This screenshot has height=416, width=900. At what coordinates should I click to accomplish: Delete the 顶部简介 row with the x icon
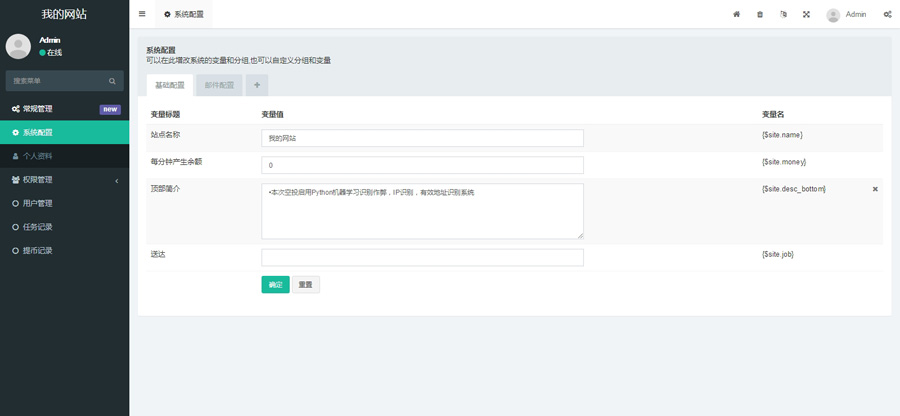[875, 189]
